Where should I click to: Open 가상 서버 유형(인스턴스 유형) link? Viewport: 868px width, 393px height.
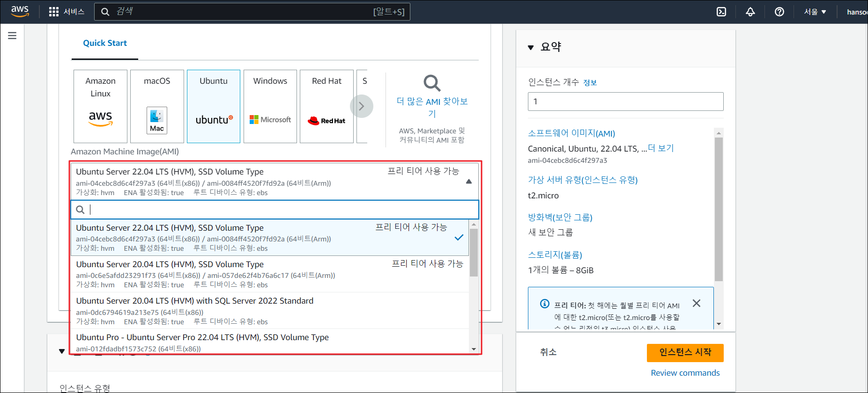click(x=583, y=180)
